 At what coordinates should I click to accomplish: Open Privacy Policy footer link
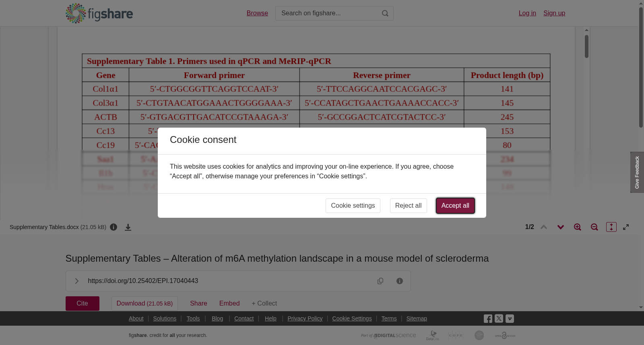coord(305,318)
